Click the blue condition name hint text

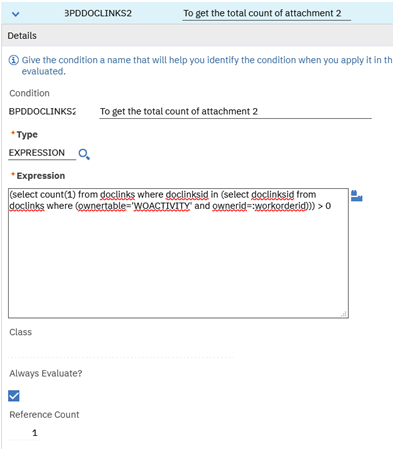click(207, 65)
